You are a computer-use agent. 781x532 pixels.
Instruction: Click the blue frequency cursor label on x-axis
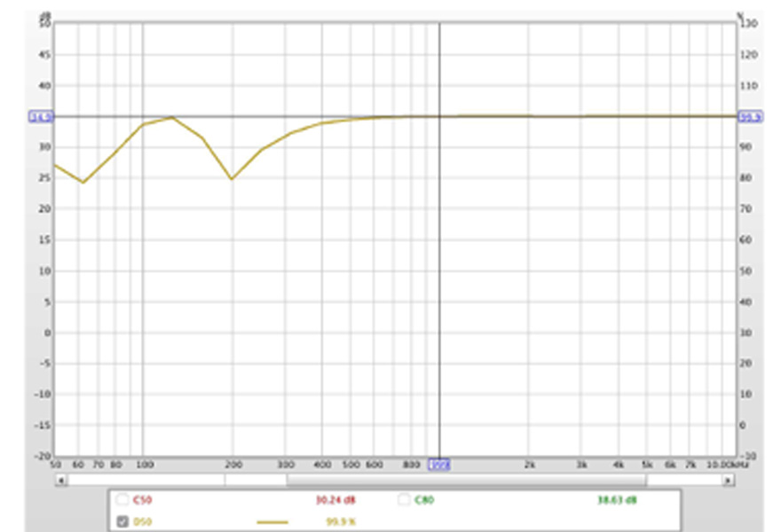(x=439, y=464)
